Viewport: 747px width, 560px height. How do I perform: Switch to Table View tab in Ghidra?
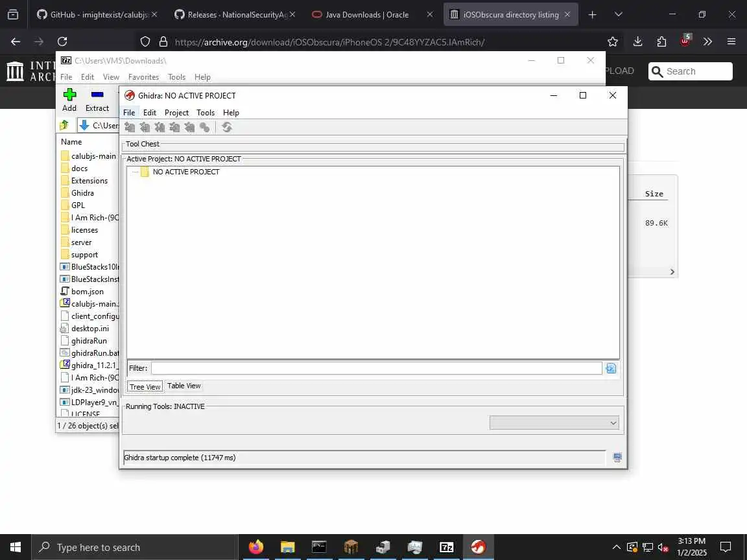click(184, 386)
